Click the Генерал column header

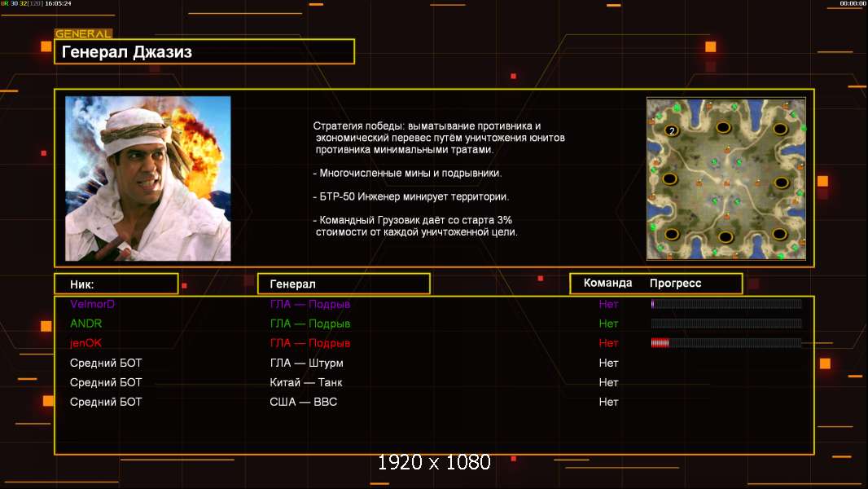pos(344,284)
